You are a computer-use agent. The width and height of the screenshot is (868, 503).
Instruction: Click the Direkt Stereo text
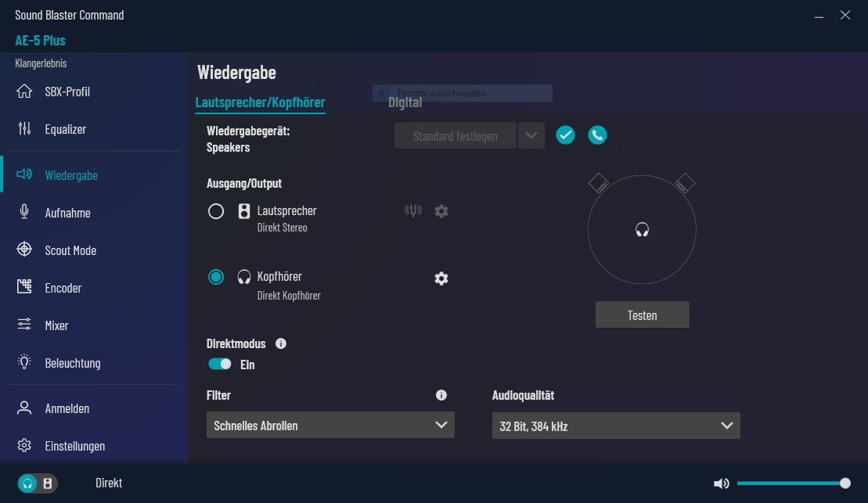point(282,228)
